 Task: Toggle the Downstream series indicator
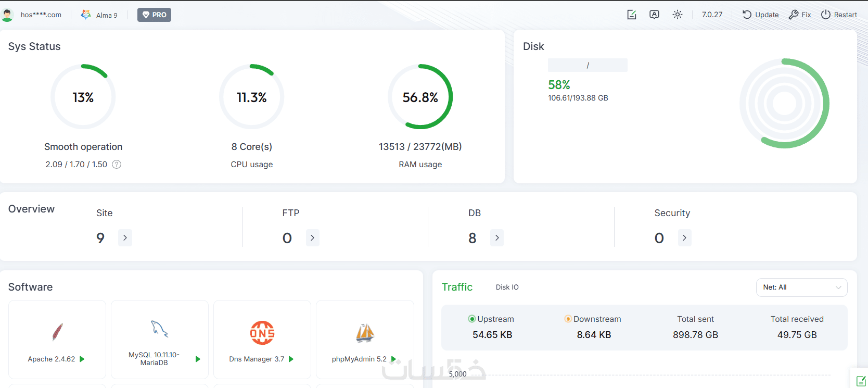[568, 319]
